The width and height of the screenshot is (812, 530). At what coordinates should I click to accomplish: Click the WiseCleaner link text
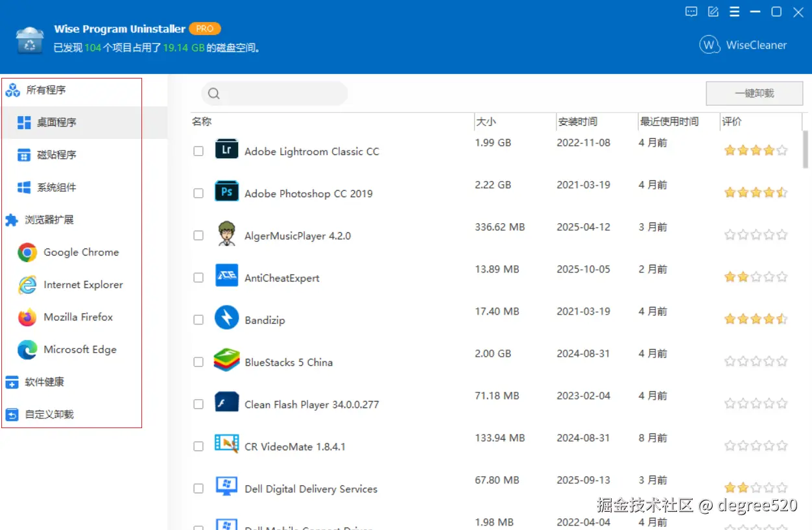(x=756, y=45)
